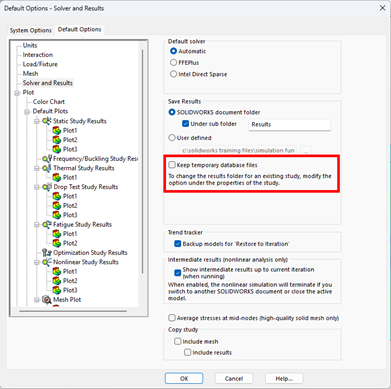The width and height of the screenshot is (391, 389).
Task: Close the Default Options dialog
Action: click(382, 8)
